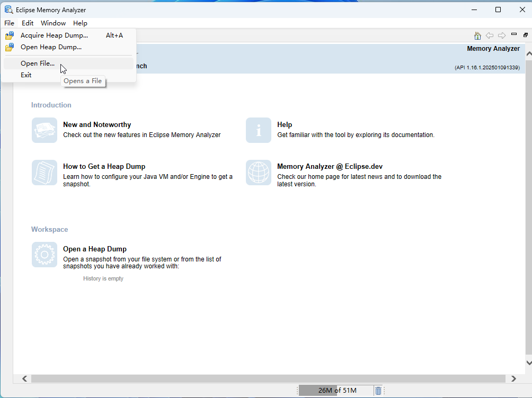The image size is (532, 398).
Task: Select Open File... from File menu
Action: (68, 64)
